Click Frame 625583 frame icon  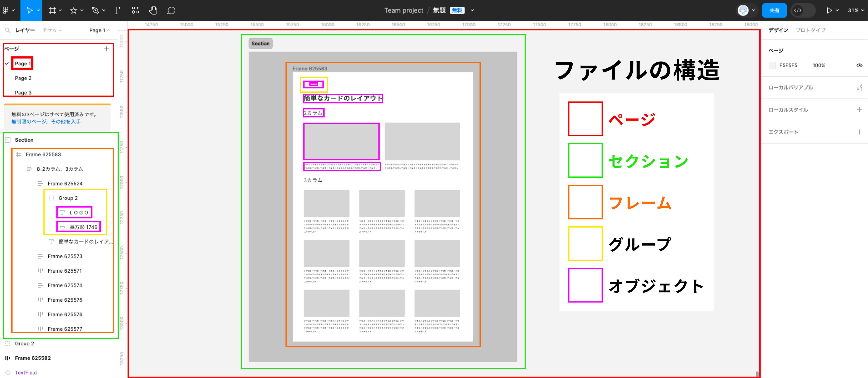point(19,155)
